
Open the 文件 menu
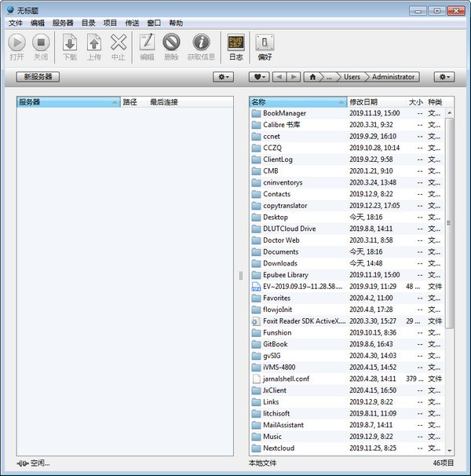coord(16,23)
